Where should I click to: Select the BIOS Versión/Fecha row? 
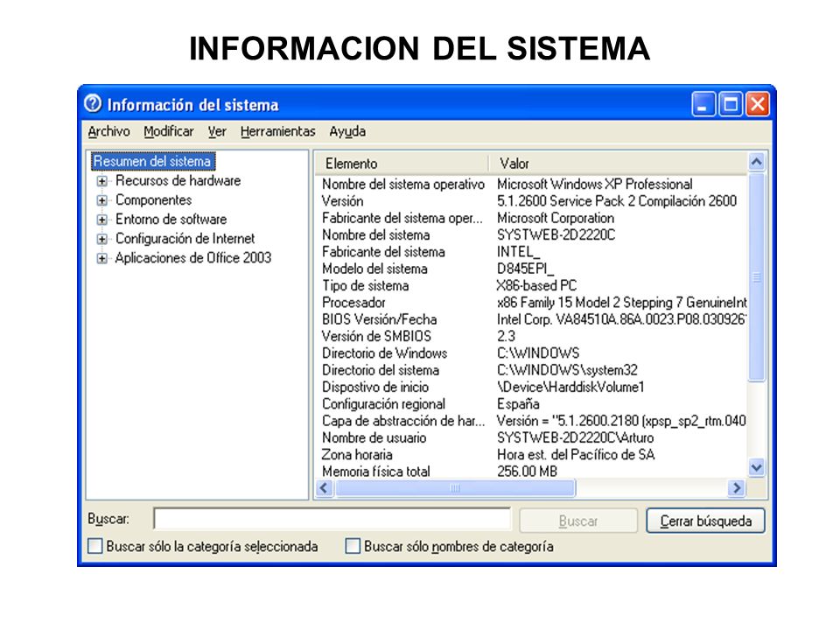531,319
